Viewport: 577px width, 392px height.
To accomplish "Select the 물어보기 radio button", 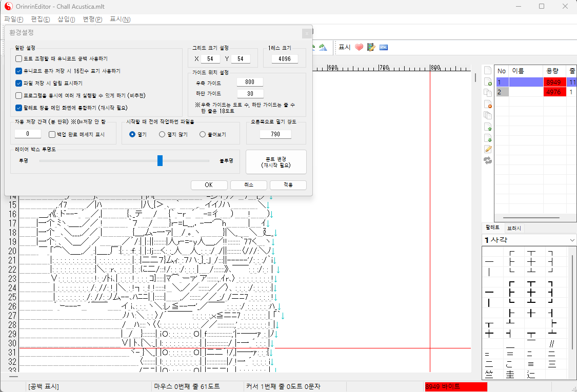I will [x=203, y=134].
